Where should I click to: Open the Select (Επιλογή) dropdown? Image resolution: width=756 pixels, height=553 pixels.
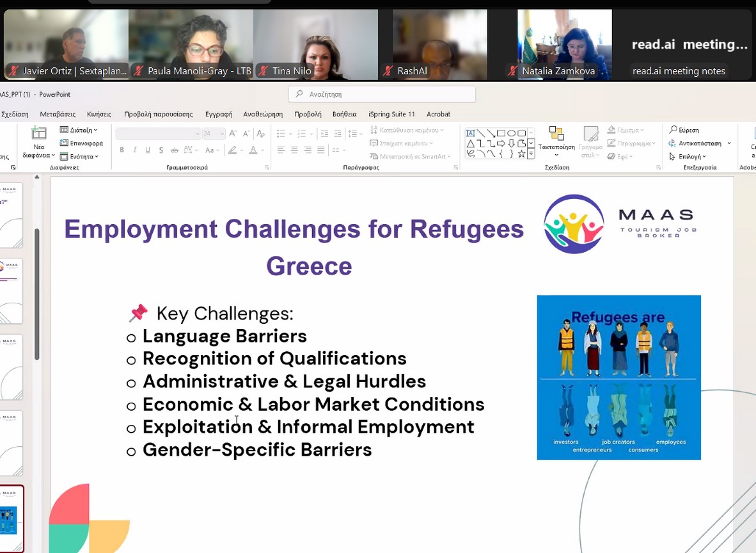tap(688, 157)
